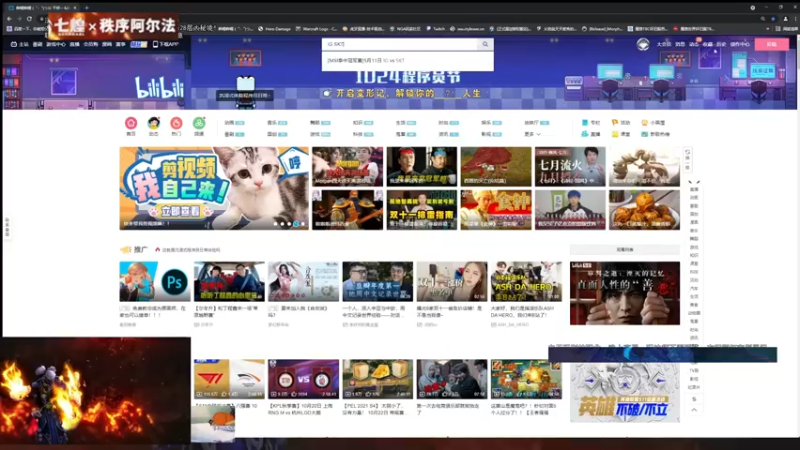Open 赛事 in the top bar

tap(120, 44)
